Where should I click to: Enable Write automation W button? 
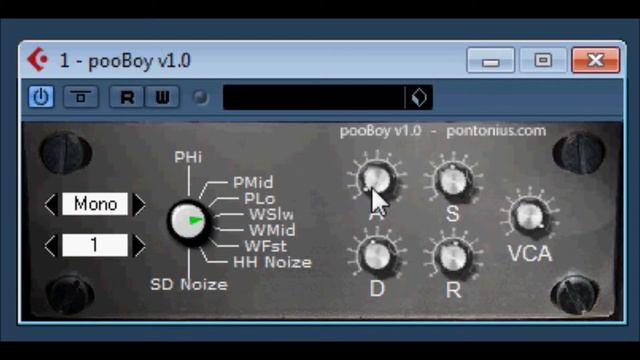coord(162,97)
